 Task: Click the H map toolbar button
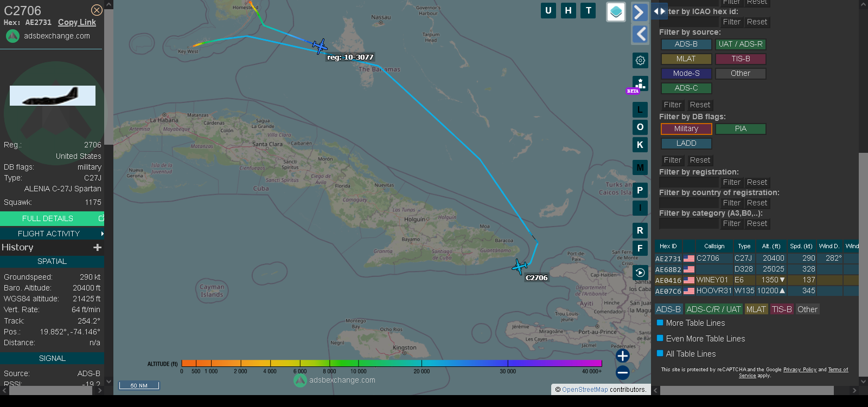pos(569,10)
